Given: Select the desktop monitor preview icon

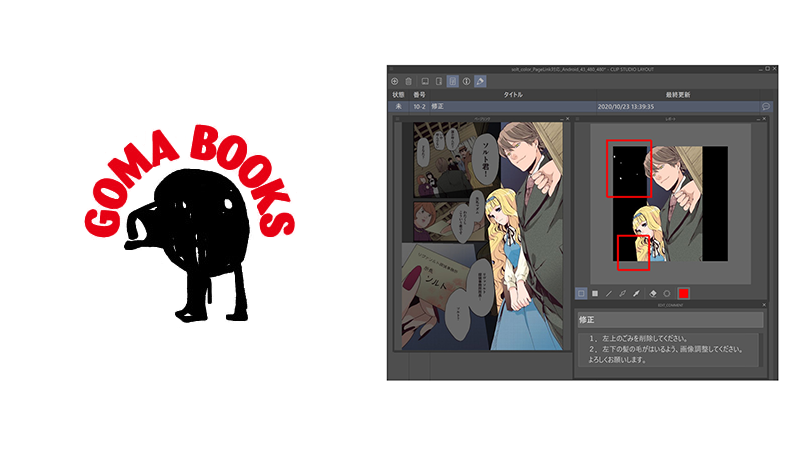Looking at the screenshot, I should 425,81.
